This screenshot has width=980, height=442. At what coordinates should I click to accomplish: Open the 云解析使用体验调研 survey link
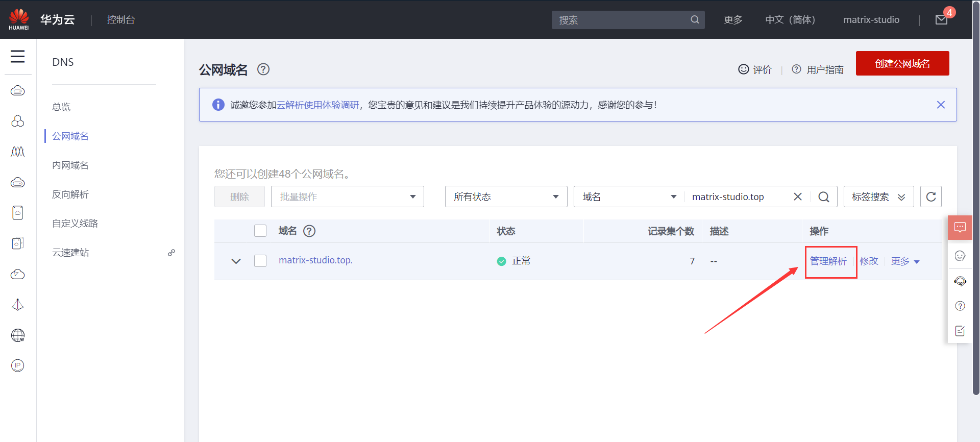point(318,105)
